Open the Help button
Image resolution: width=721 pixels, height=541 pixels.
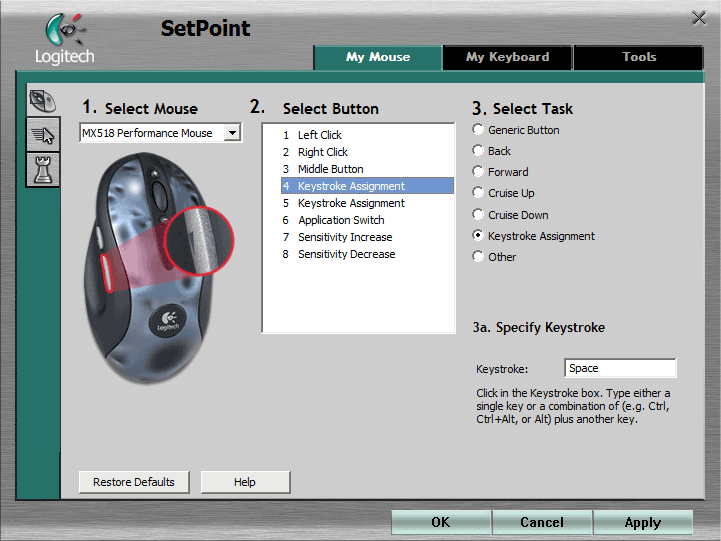245,482
